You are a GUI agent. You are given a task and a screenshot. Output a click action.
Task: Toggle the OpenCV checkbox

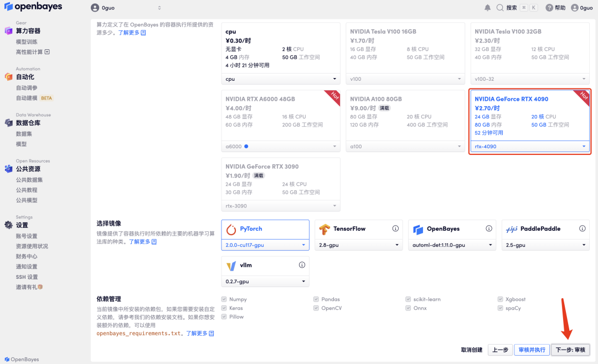coord(316,308)
